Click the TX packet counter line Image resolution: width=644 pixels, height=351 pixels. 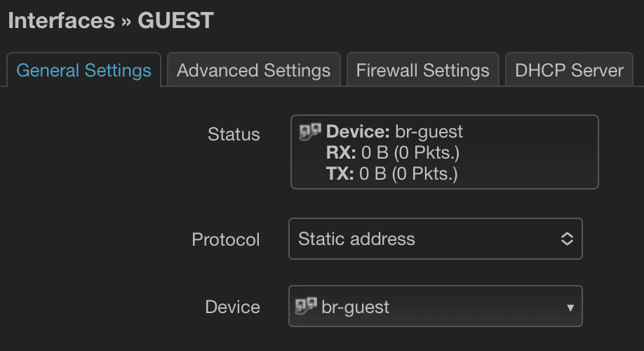(x=392, y=173)
